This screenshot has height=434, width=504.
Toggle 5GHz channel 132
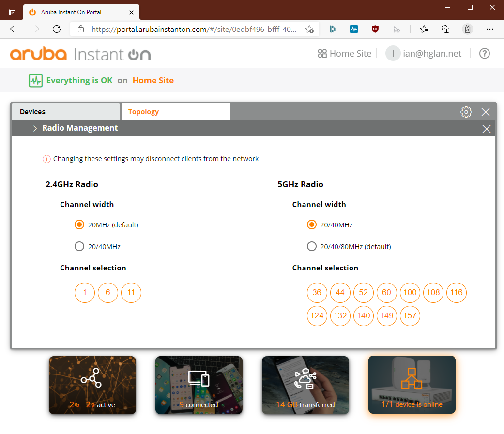click(340, 316)
